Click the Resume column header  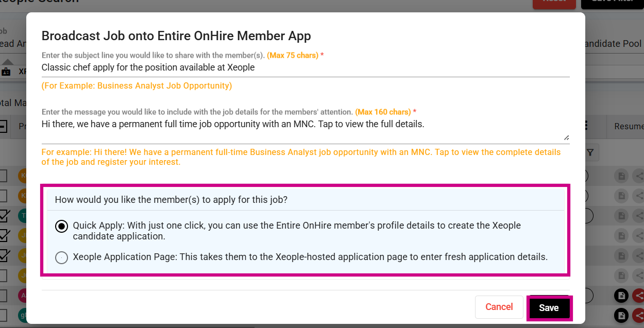point(629,126)
